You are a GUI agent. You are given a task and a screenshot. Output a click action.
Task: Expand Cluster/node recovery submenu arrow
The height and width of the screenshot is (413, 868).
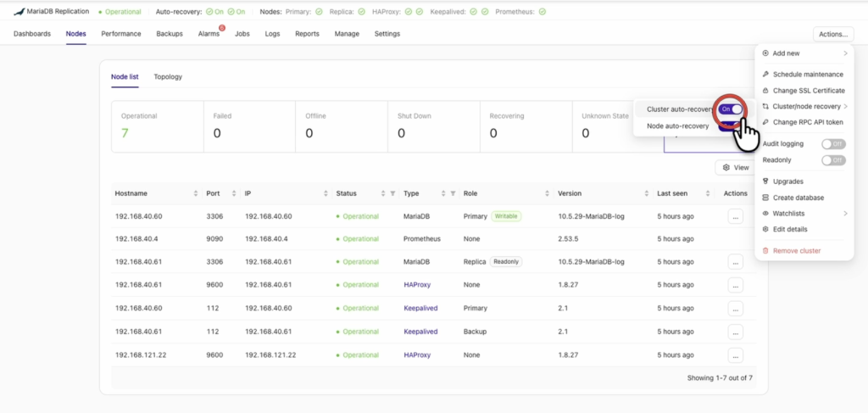(845, 106)
